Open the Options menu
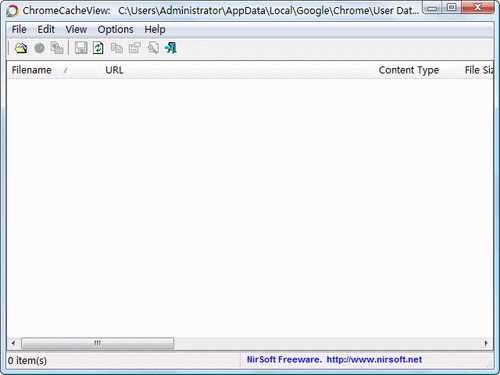This screenshot has width=500, height=375. point(115,29)
